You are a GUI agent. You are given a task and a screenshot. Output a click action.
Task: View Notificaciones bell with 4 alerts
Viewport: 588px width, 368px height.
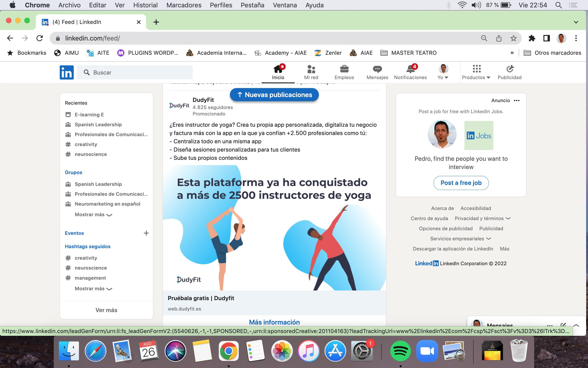[x=410, y=72]
